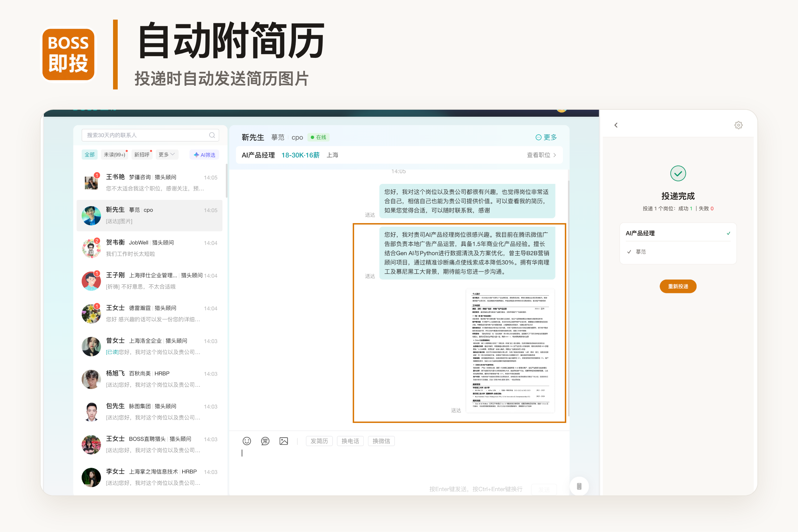The image size is (798, 532).
Task: Open conversation with 王女士 BOSS直聘猎头
Action: click(x=150, y=445)
